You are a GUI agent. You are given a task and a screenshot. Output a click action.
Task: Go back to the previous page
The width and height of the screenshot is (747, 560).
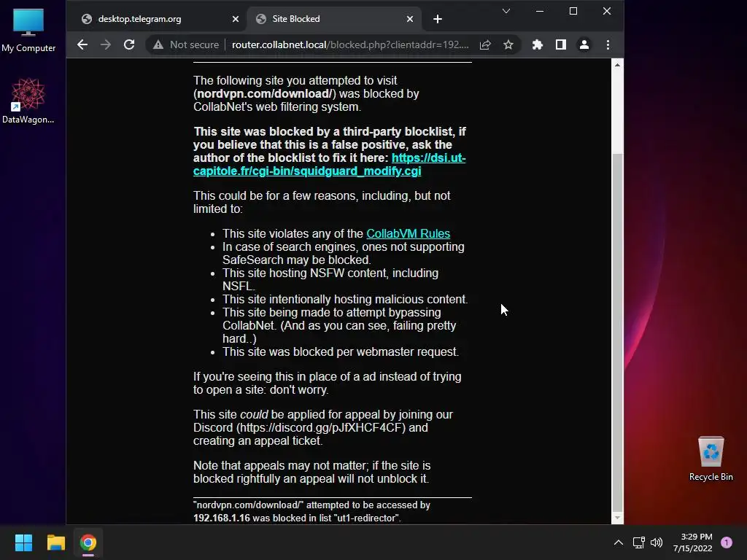coord(82,44)
